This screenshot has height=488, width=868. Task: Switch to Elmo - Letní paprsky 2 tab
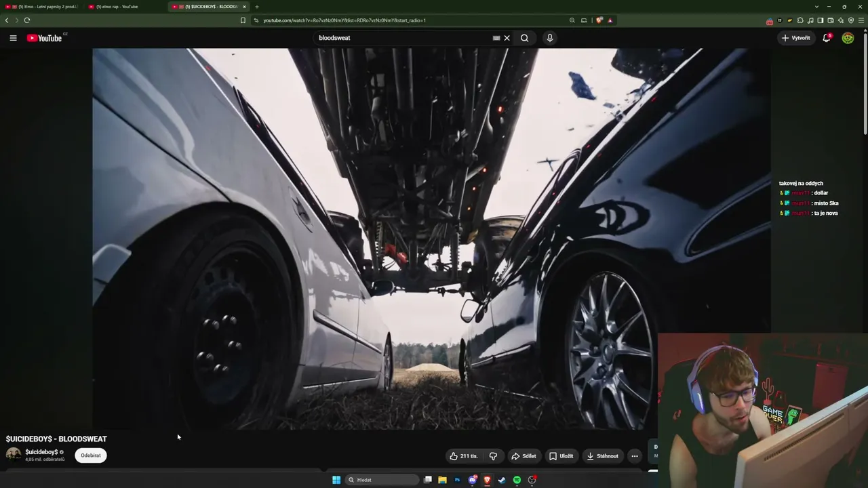pyautogui.click(x=42, y=7)
